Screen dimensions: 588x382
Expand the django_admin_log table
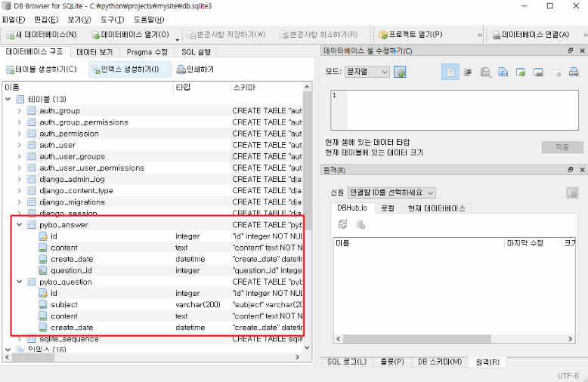pos(20,179)
